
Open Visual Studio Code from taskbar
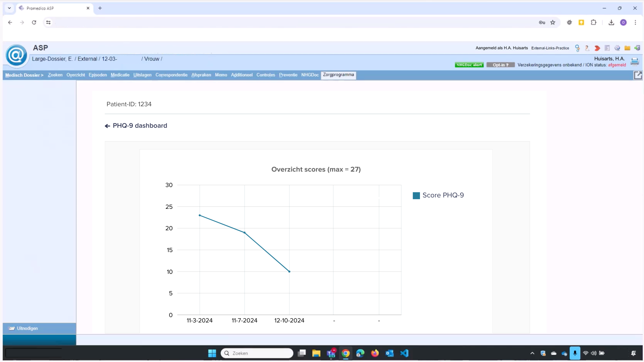(x=404, y=353)
